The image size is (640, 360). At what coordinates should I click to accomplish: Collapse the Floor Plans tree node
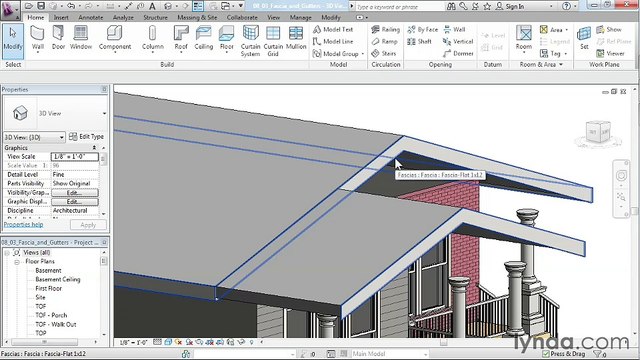[x=17, y=262]
